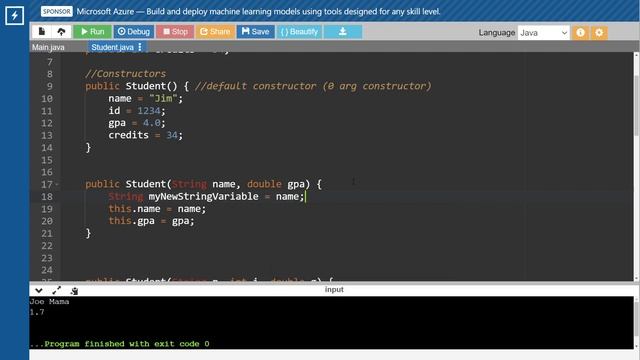Screen dimensions: 640x360
Task: Click the 'default constructor' comment on line 9
Action: click(313, 86)
